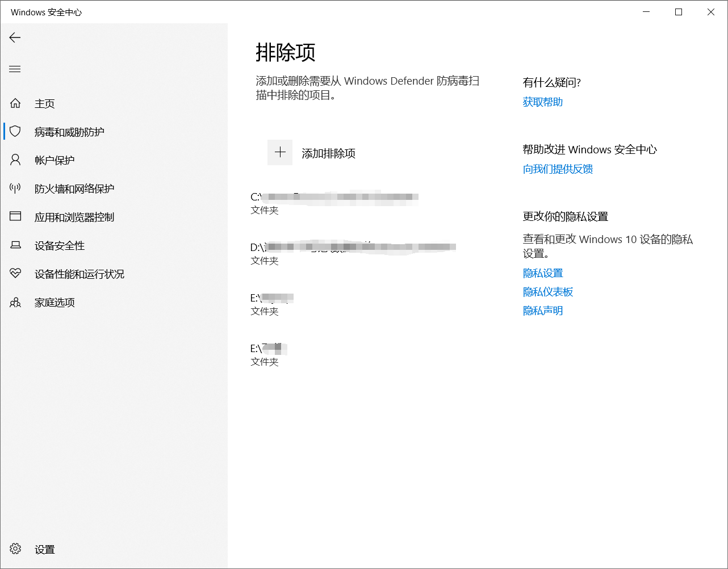Maximize the Windows 安全中心 window
This screenshot has height=569, width=728.
coord(679,12)
